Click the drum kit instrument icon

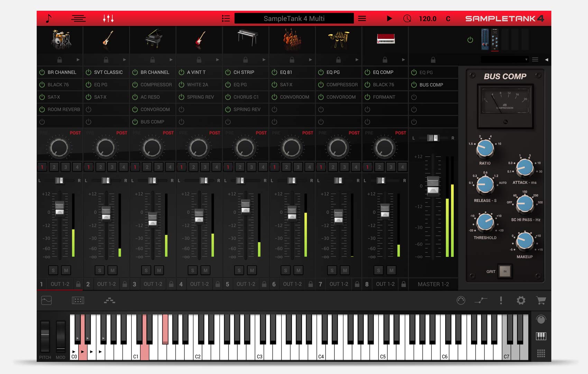coord(60,39)
